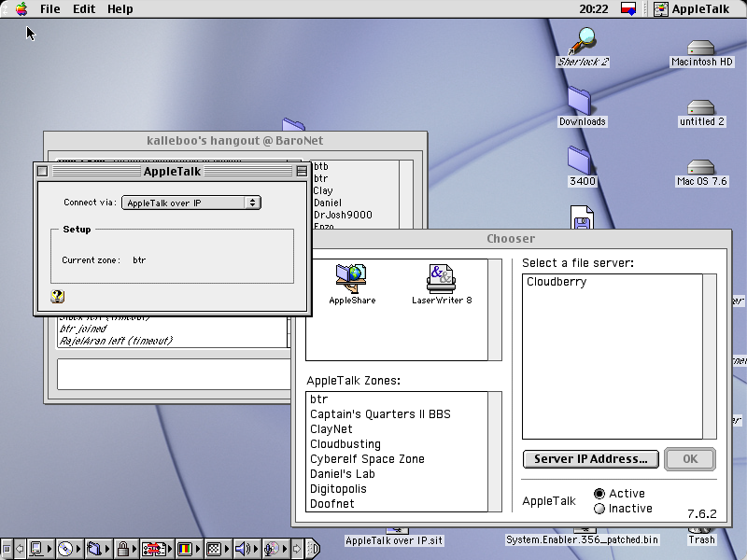Click the Control Strip right scroll arrow

point(297,549)
